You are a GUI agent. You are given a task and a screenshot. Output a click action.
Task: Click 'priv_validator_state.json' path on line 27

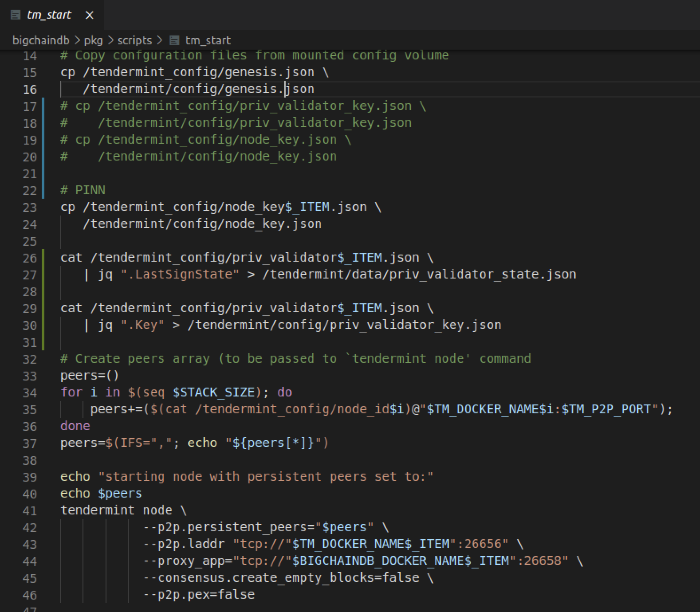483,275
